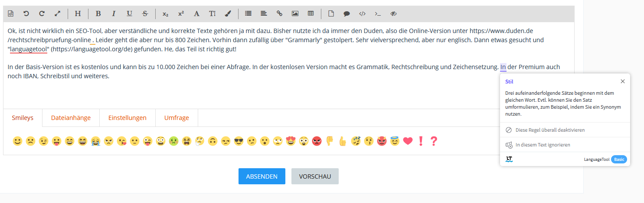Toggle bold formatting

[98, 13]
